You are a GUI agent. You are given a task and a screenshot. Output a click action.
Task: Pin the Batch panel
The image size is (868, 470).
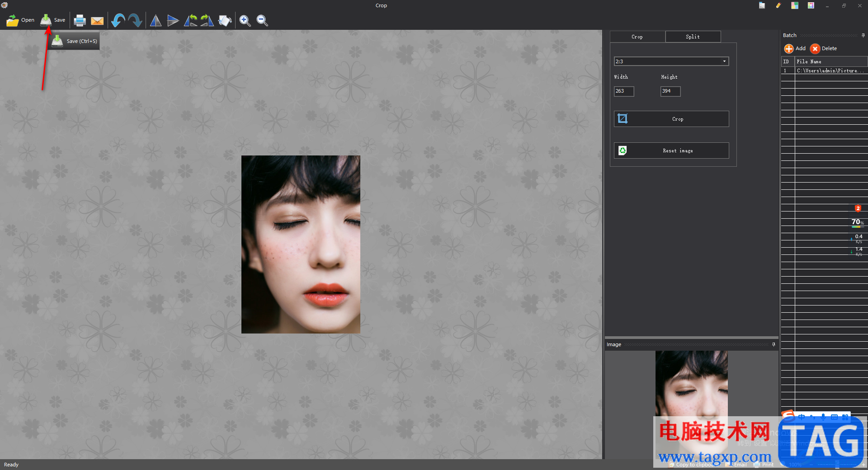863,35
